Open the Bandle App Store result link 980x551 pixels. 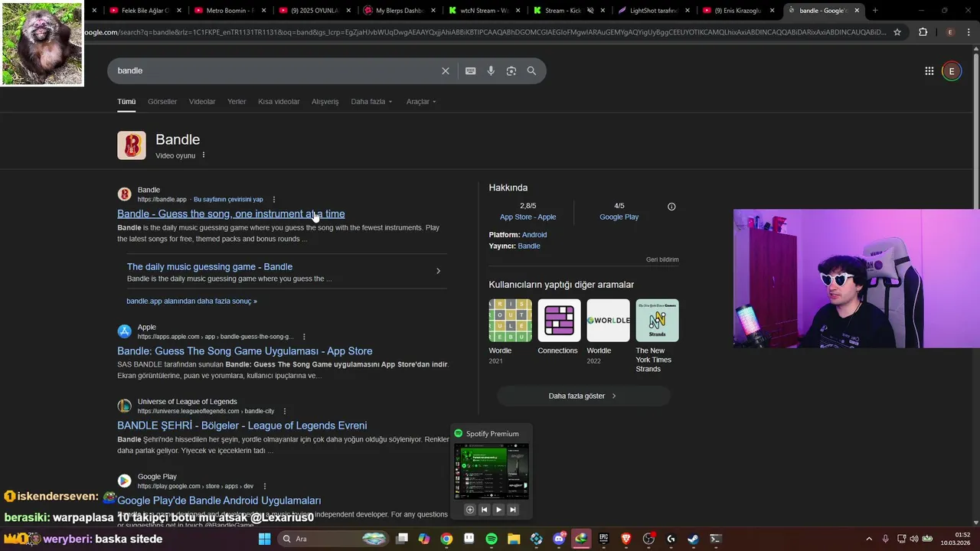coord(244,351)
